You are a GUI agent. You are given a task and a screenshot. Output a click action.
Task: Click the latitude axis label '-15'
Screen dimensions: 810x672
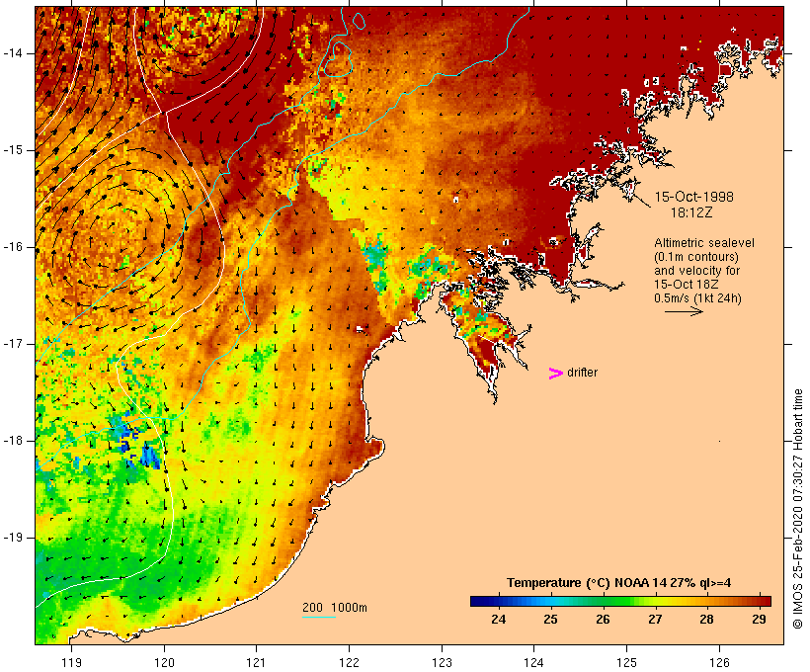click(x=13, y=150)
